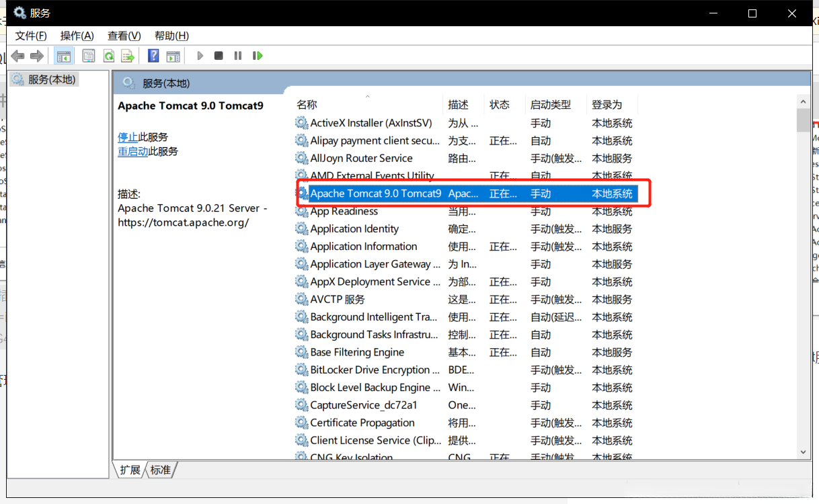Select the Block Level Backup Engine service
This screenshot has height=504, width=819.
pyautogui.click(x=466, y=387)
